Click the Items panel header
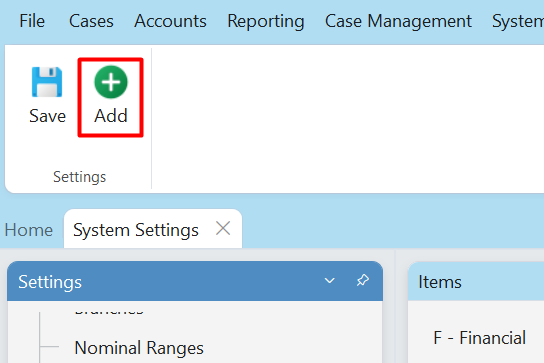The height and width of the screenshot is (363, 544). [476, 281]
